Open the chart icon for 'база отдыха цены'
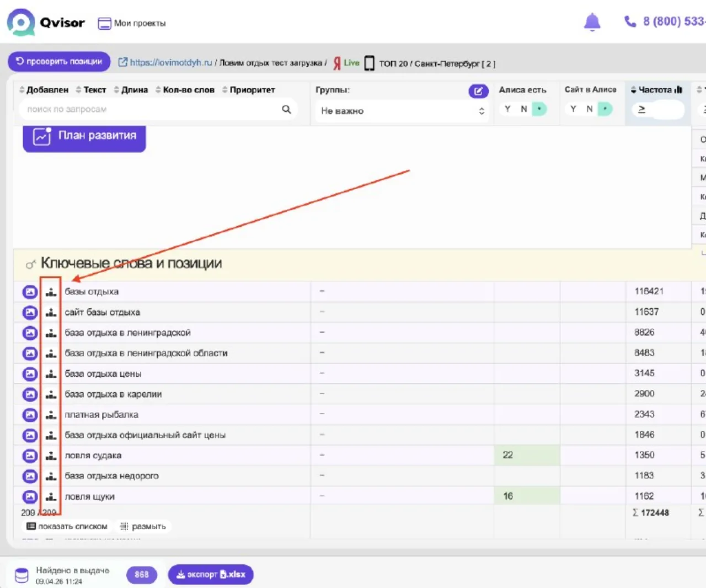 [x=51, y=374]
